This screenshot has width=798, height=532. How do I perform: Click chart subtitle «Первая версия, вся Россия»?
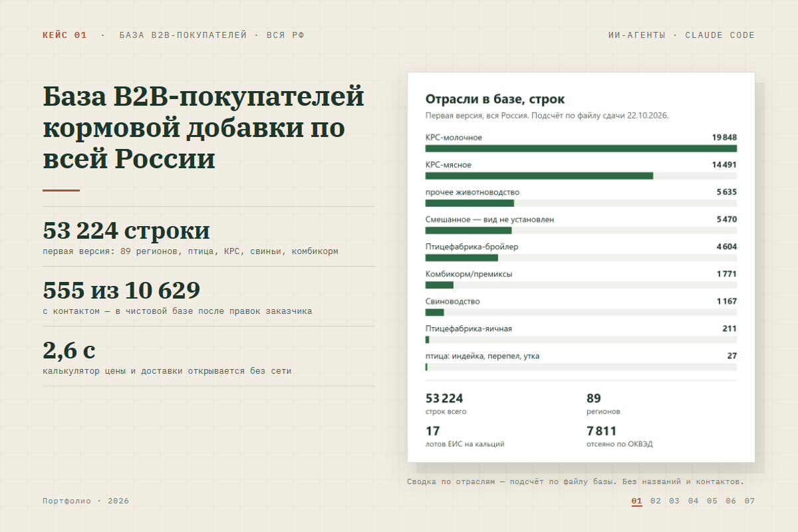click(547, 116)
